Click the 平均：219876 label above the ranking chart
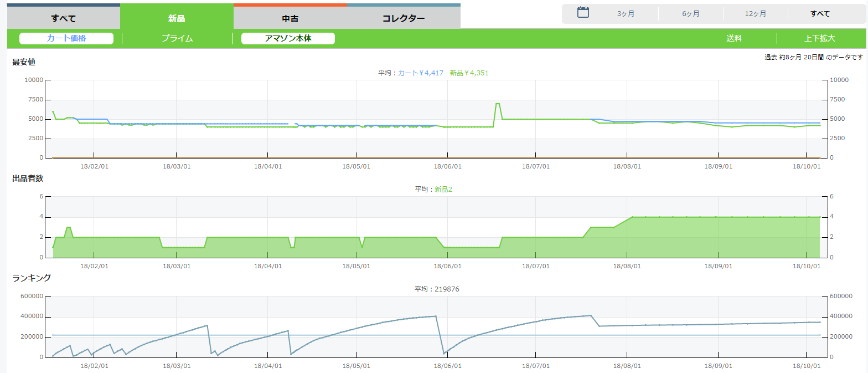 pyautogui.click(x=437, y=289)
